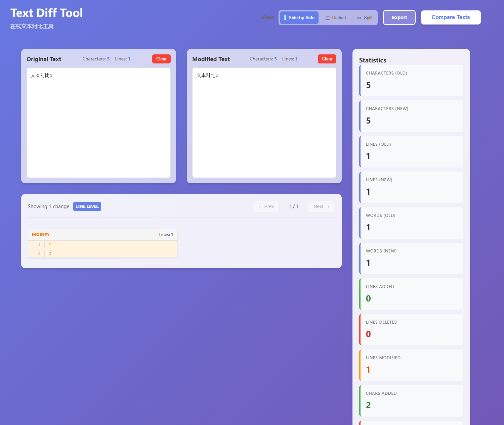Clear the Original Text panel
The height and width of the screenshot is (425, 504).
161,59
